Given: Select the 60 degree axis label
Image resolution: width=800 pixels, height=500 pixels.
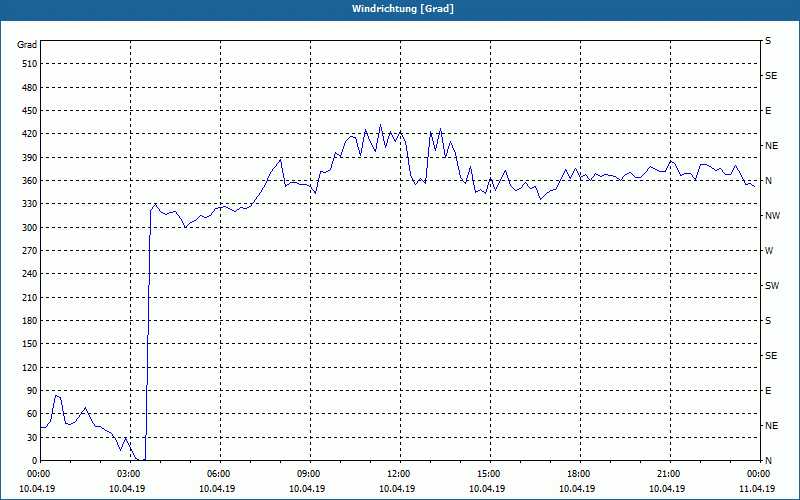Looking at the screenshot, I should tap(32, 414).
